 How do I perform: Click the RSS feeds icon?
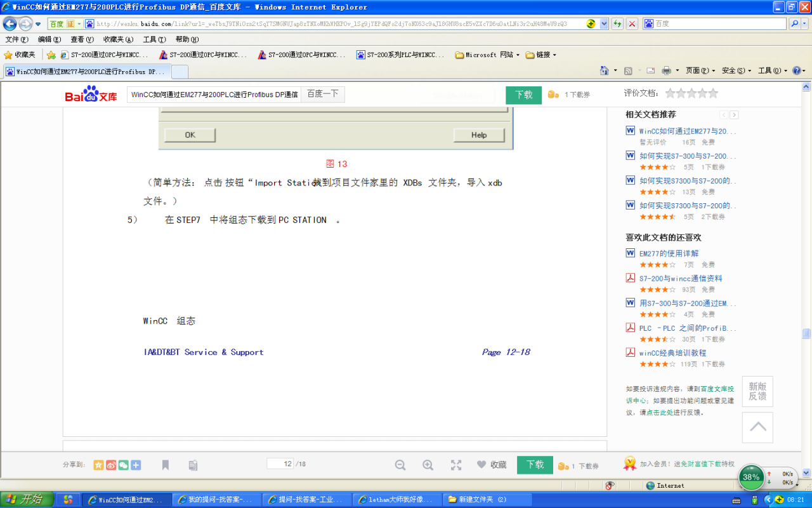click(628, 70)
